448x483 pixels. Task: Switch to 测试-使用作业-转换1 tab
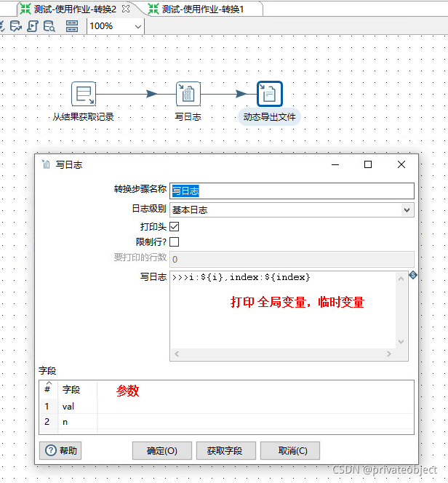click(x=196, y=9)
